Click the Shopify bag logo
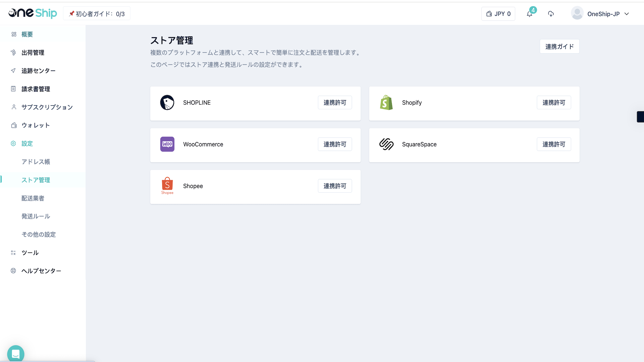 [x=386, y=103]
